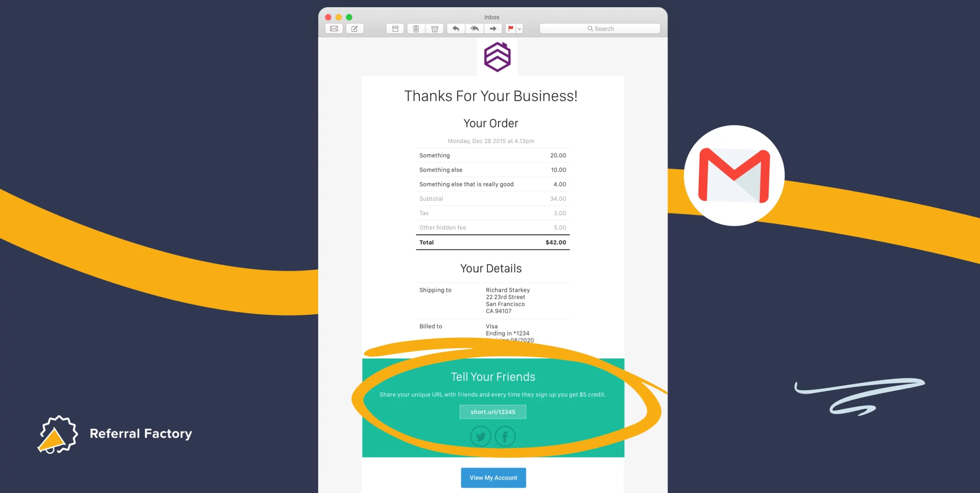Select the search input field

pos(601,28)
